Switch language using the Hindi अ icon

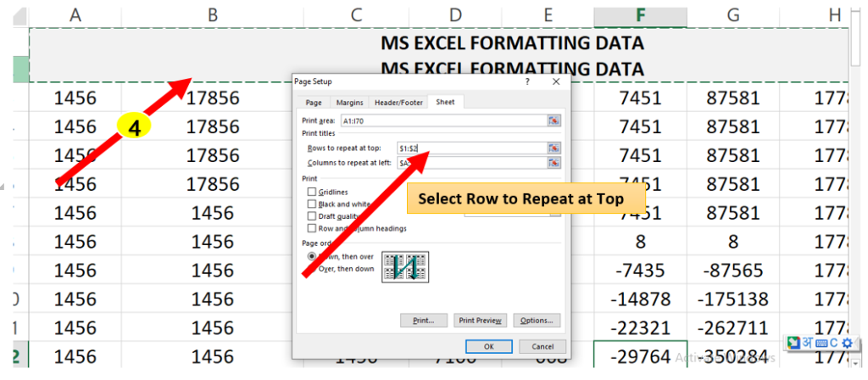[x=808, y=343]
